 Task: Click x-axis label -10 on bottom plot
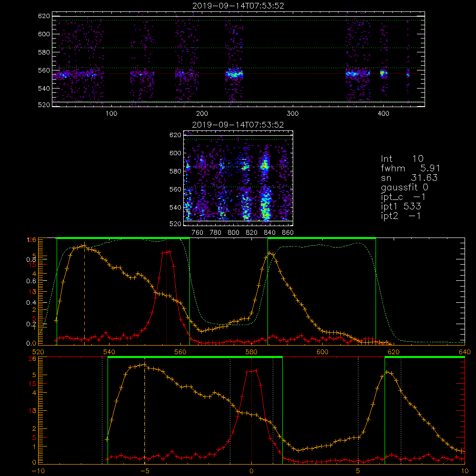[38, 471]
